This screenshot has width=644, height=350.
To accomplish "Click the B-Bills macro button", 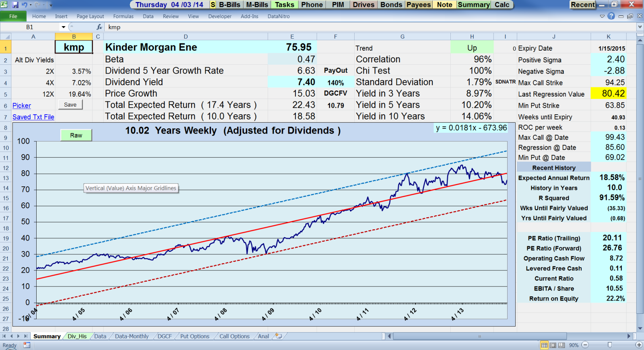I will [229, 5].
